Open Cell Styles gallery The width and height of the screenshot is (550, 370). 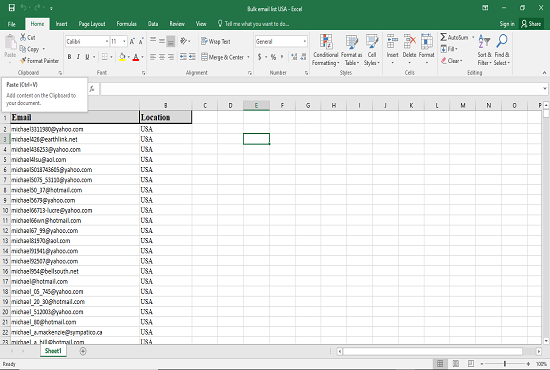(372, 50)
